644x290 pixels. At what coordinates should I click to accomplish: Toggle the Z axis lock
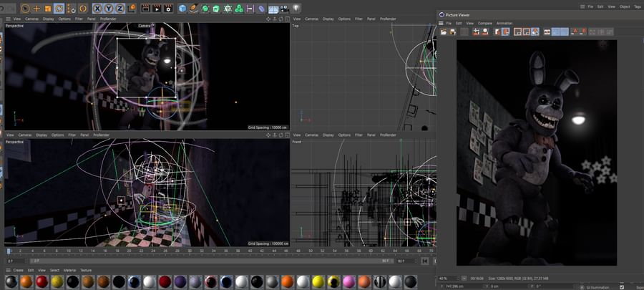120,8
